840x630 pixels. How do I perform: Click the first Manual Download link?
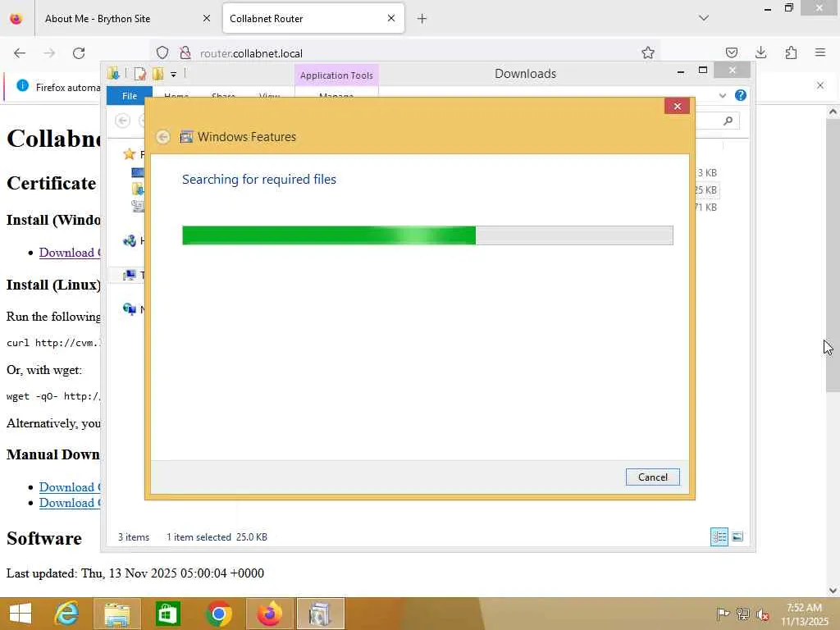click(70, 487)
